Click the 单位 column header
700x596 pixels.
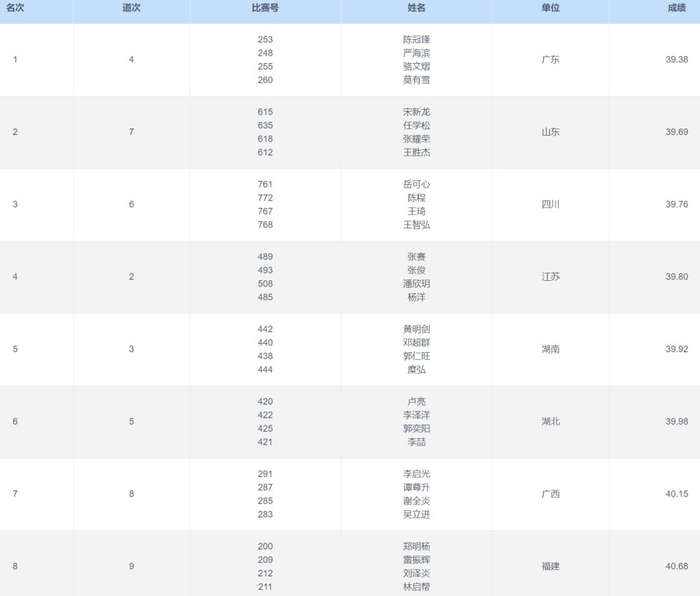pos(550,8)
